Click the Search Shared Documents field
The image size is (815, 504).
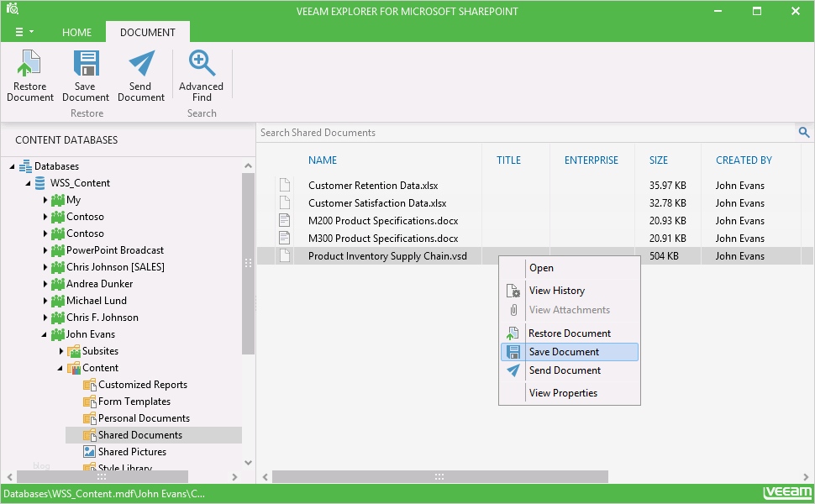[526, 133]
